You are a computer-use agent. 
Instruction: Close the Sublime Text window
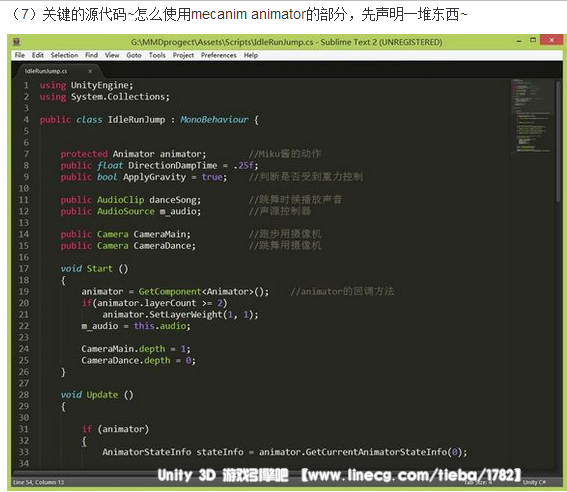pos(551,40)
